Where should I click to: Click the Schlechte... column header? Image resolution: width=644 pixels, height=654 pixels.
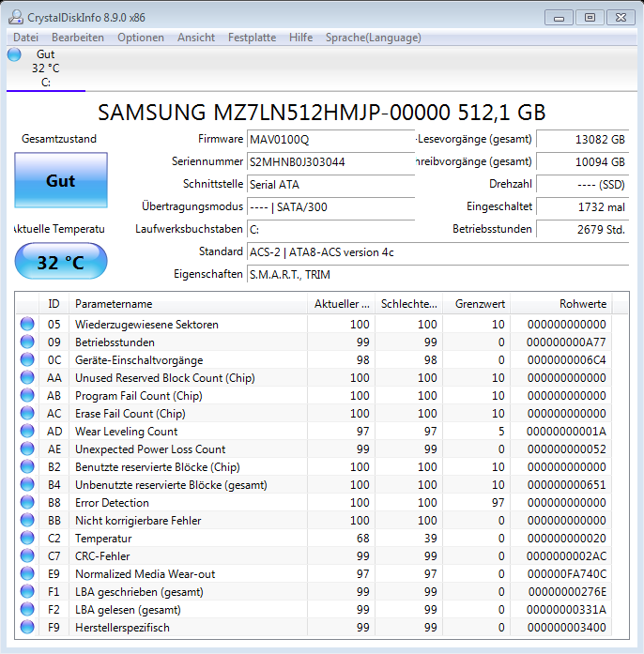409,304
